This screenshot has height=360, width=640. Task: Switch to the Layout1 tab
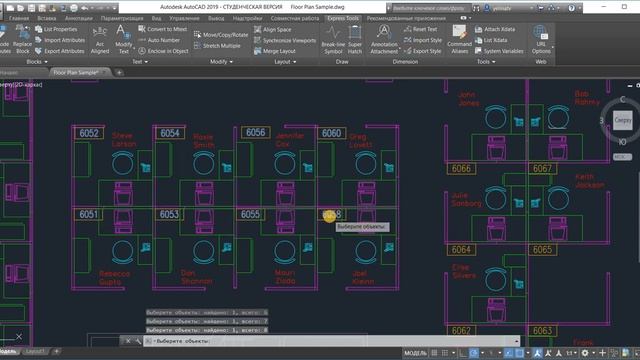36,351
